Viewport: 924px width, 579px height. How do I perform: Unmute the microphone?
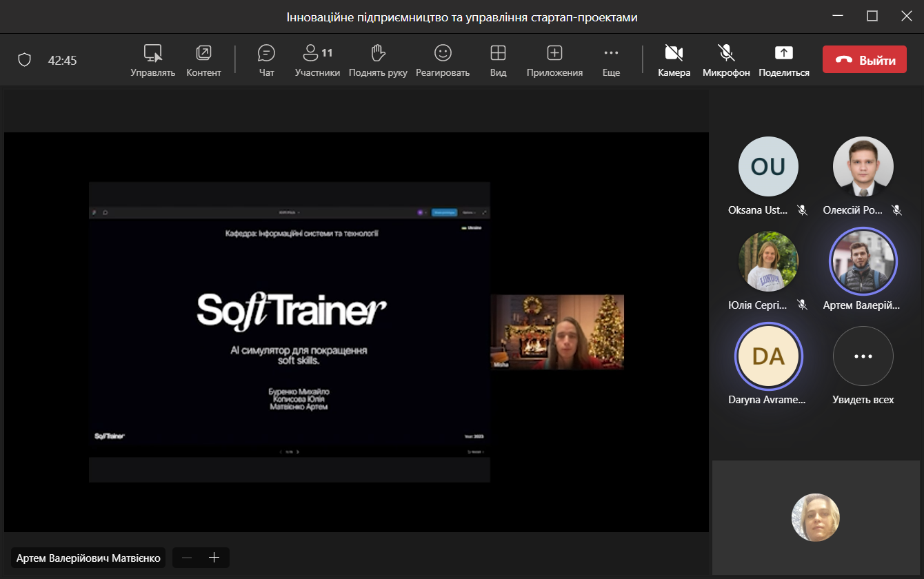(725, 60)
